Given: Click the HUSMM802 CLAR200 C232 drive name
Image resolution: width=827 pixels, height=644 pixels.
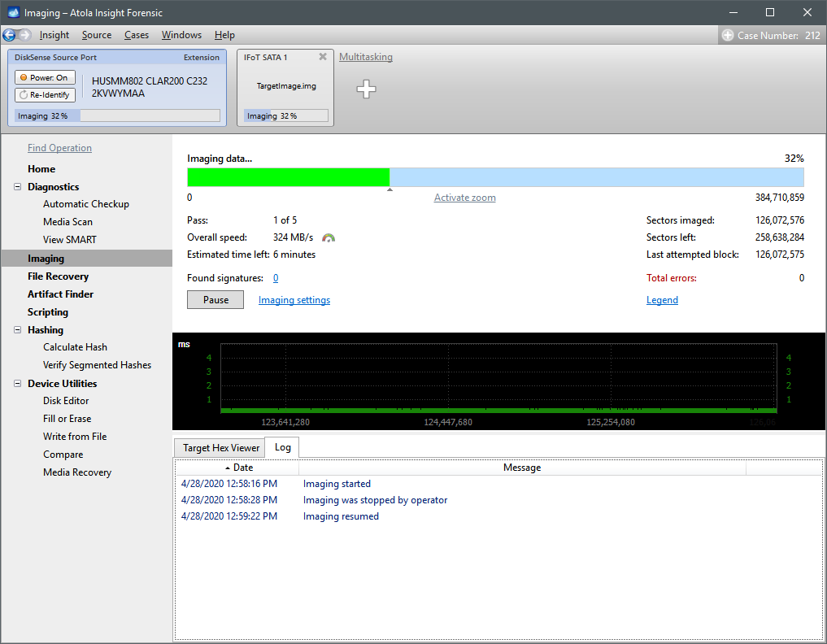Looking at the screenshot, I should (x=150, y=80).
